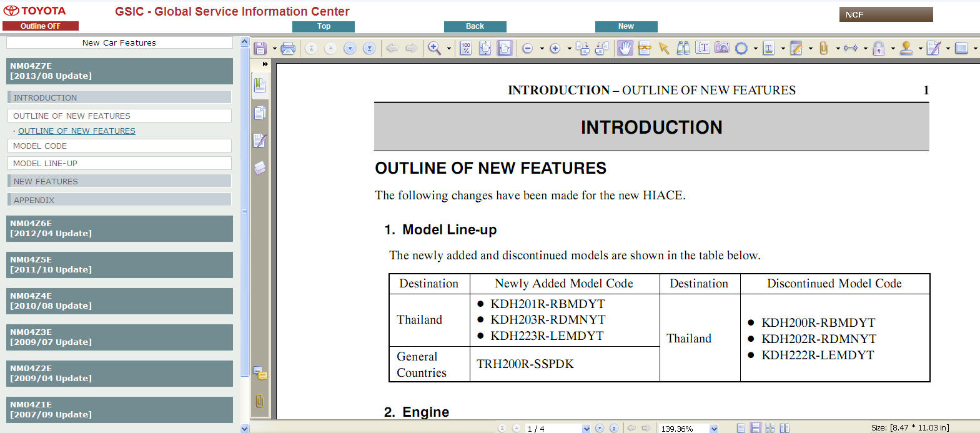Open the underlined OUTLINE OF NEW FEATURES link
The height and width of the screenshot is (433, 980).
click(77, 131)
